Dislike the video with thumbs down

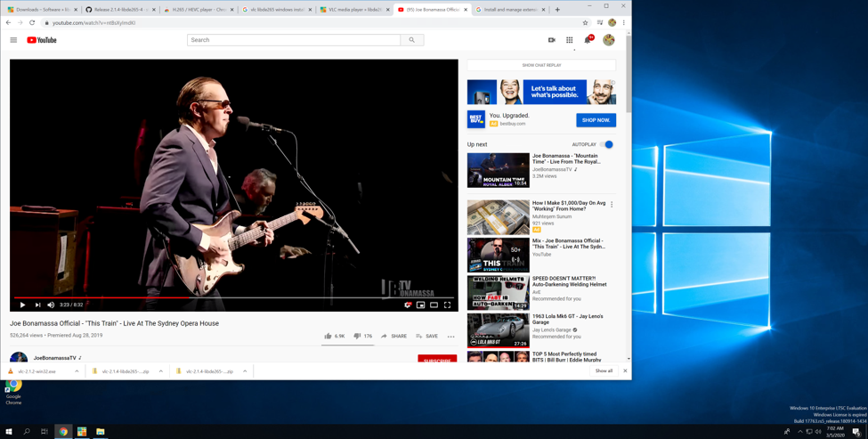(357, 336)
